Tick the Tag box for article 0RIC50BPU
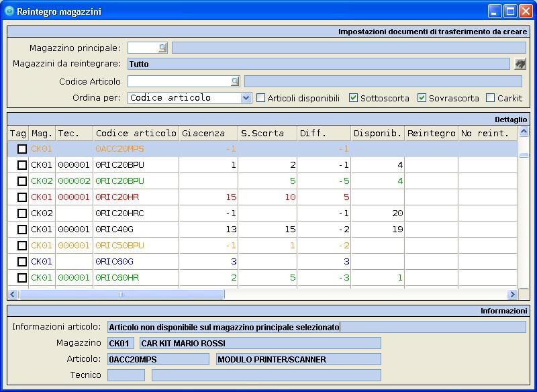This screenshot has height=392, width=537. [x=22, y=246]
